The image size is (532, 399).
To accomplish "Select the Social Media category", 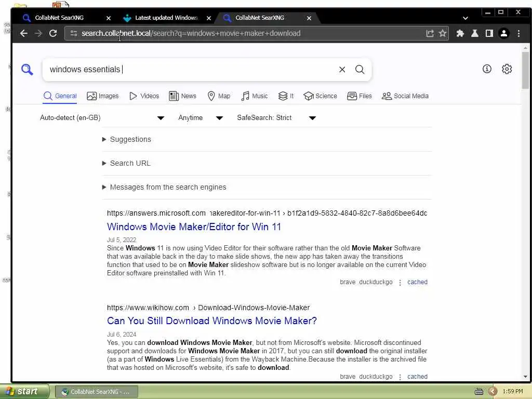I will click(x=405, y=96).
